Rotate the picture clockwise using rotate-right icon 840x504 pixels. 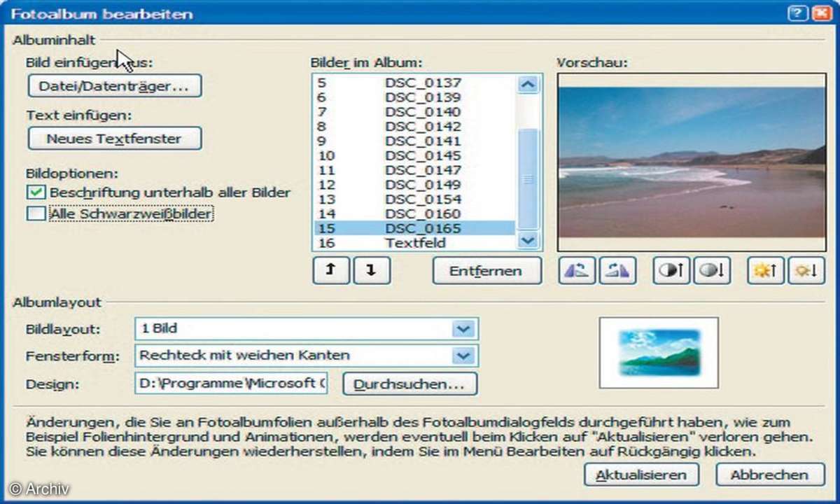coord(617,272)
